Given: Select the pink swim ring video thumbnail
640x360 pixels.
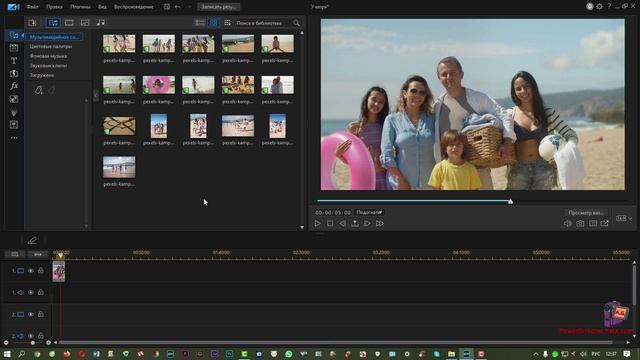Looking at the screenshot, I should point(159,84).
